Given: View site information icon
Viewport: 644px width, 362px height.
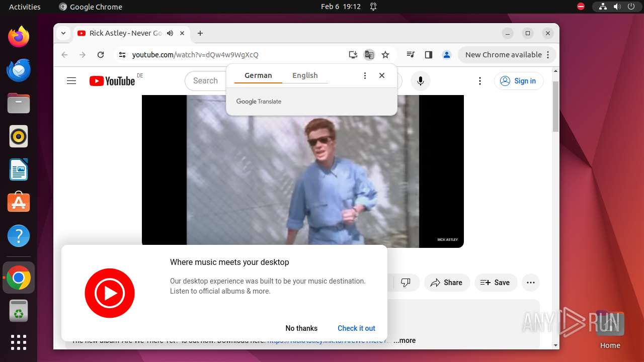Looking at the screenshot, I should click(x=122, y=55).
